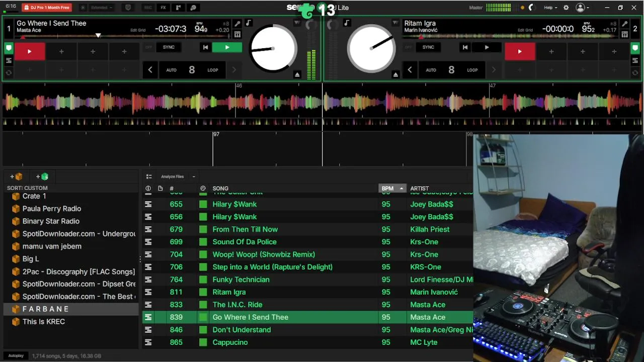Jump to previous track on deck 1
This screenshot has height=362, width=644.
coord(205,47)
